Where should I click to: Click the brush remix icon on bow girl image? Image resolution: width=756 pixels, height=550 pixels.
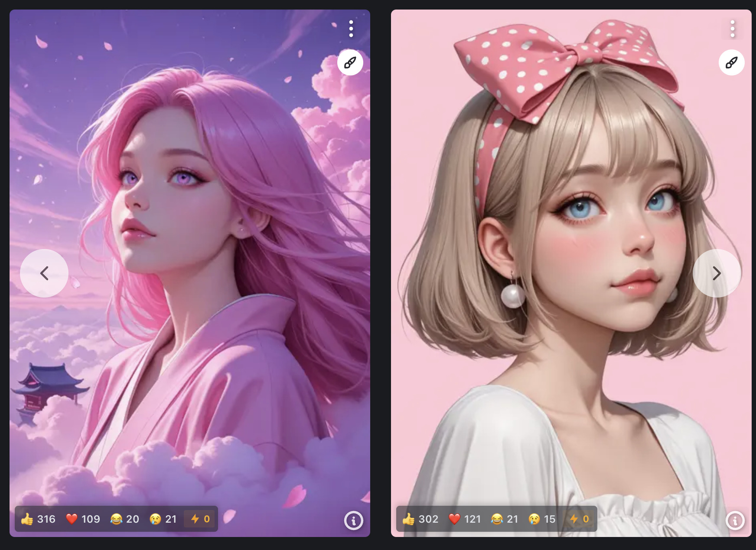click(x=732, y=62)
